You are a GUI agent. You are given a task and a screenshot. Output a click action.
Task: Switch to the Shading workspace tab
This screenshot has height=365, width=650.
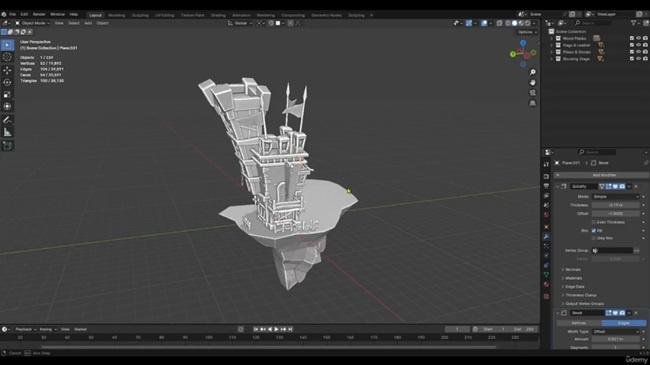[218, 15]
